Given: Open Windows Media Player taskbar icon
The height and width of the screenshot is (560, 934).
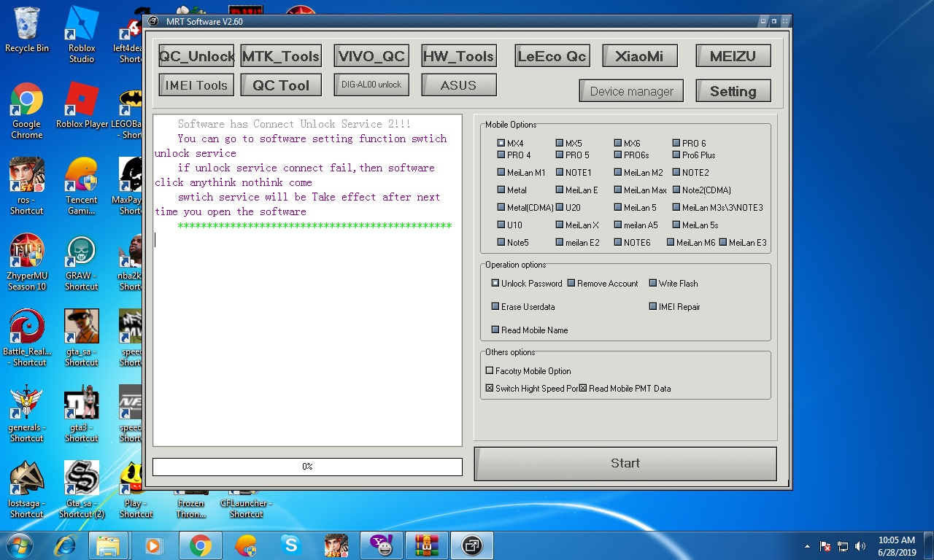Looking at the screenshot, I should pyautogui.click(x=153, y=545).
